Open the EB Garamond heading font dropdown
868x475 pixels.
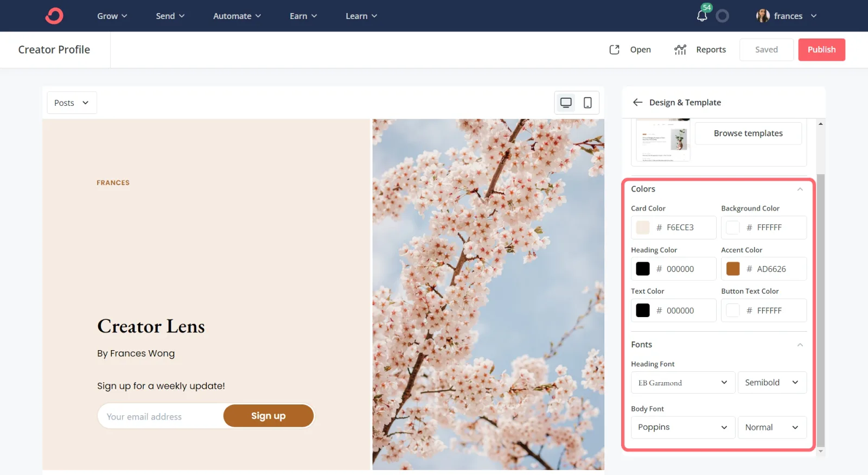click(682, 383)
